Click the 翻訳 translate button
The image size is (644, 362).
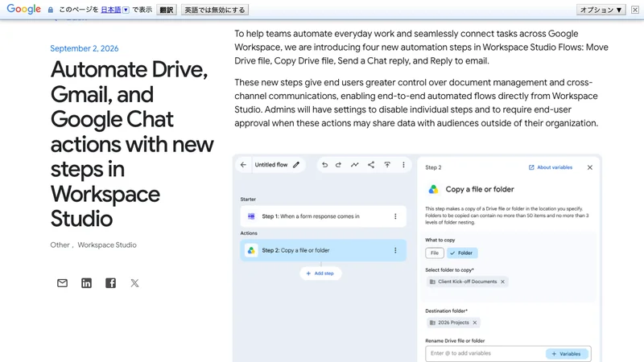coord(167,10)
